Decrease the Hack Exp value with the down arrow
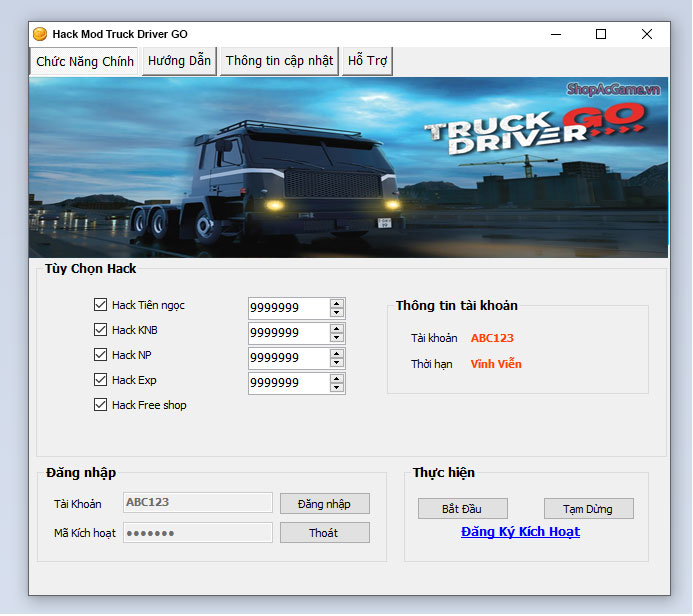 pos(337,388)
